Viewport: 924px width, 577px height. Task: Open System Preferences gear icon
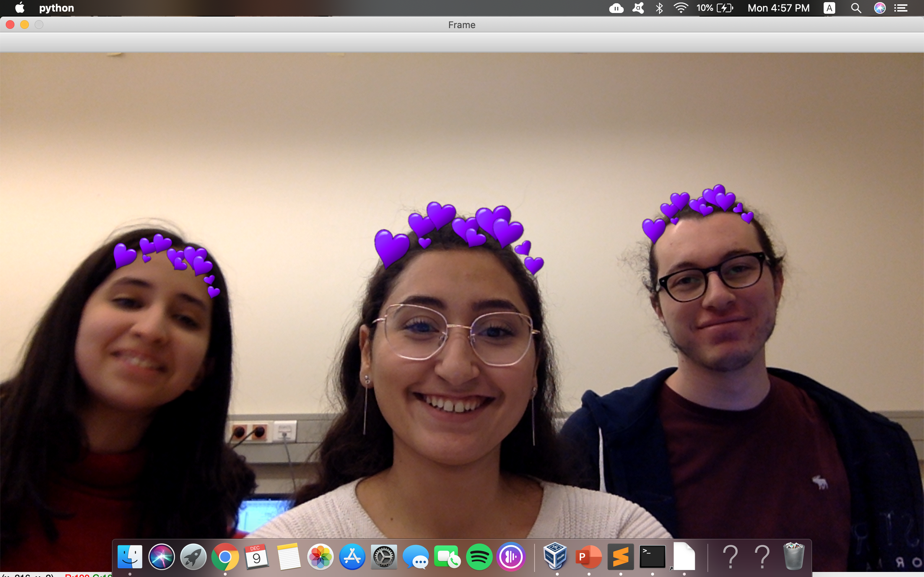pyautogui.click(x=384, y=557)
